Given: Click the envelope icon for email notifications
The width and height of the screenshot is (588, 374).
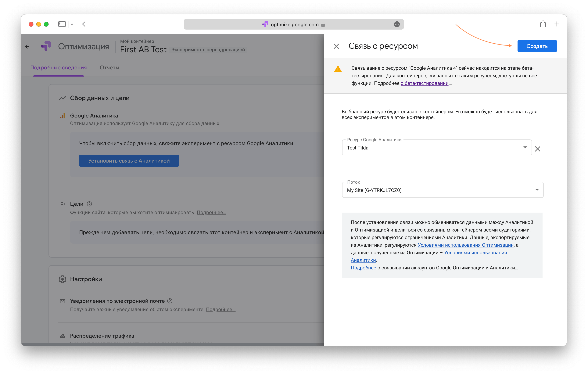Looking at the screenshot, I should (x=63, y=301).
